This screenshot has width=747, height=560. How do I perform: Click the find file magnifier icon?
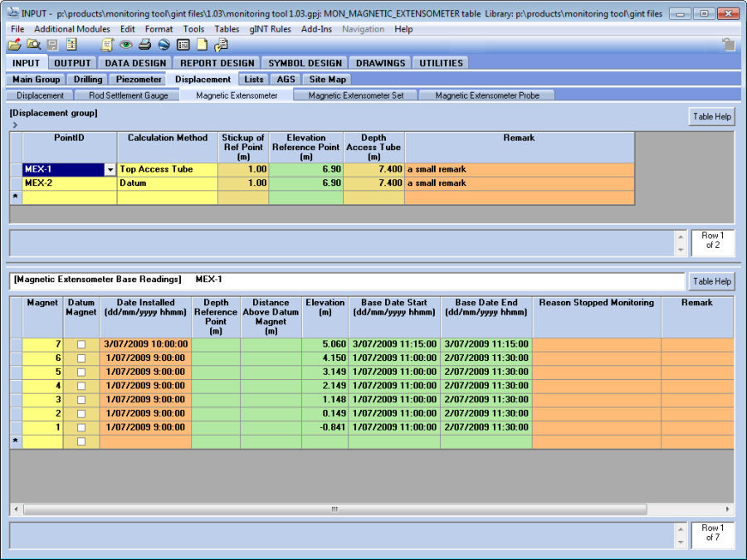33,45
